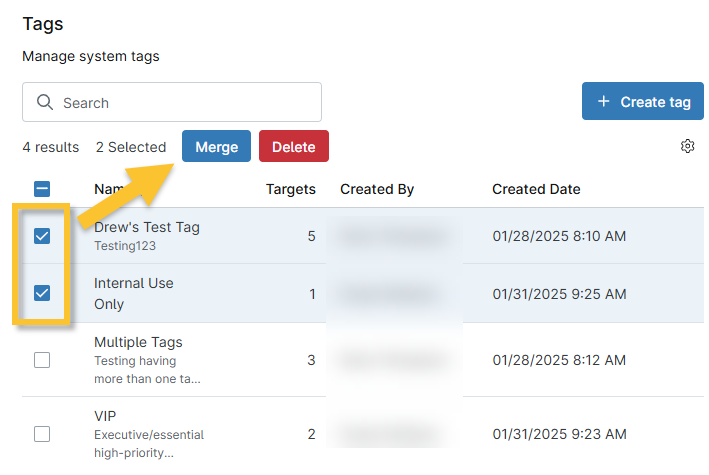
Task: Sort by Created Date column header
Action: [536, 189]
